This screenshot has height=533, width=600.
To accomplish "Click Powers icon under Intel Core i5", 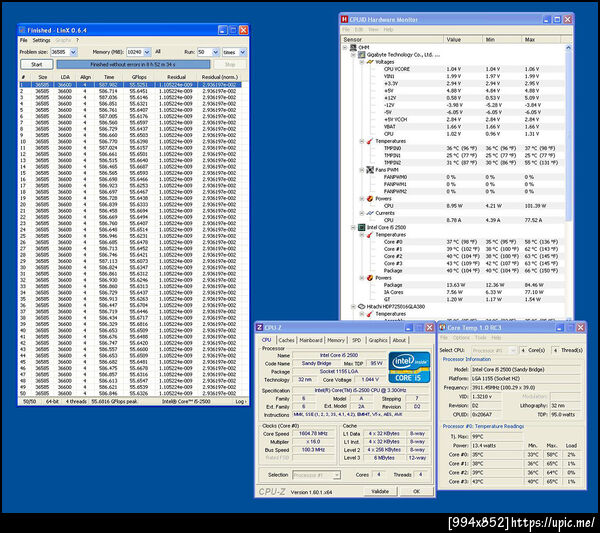I will 370,278.
